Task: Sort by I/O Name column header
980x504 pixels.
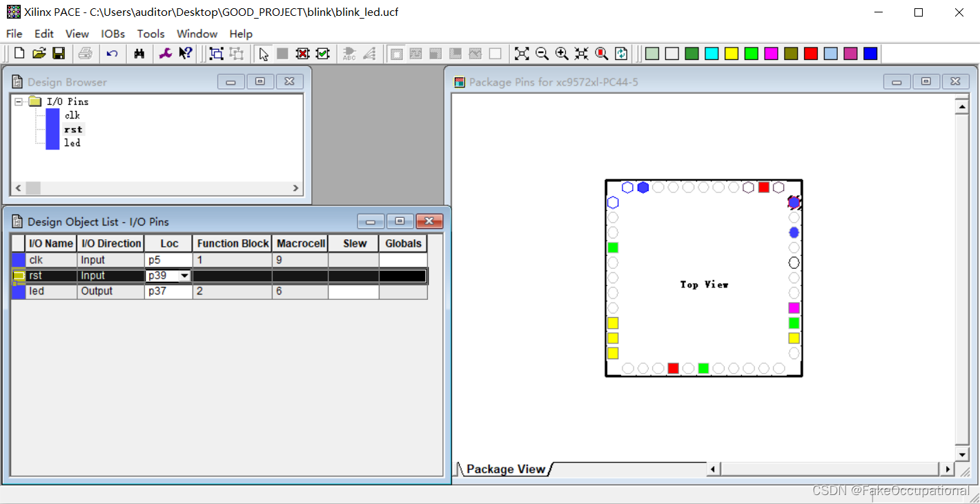Action: click(51, 243)
